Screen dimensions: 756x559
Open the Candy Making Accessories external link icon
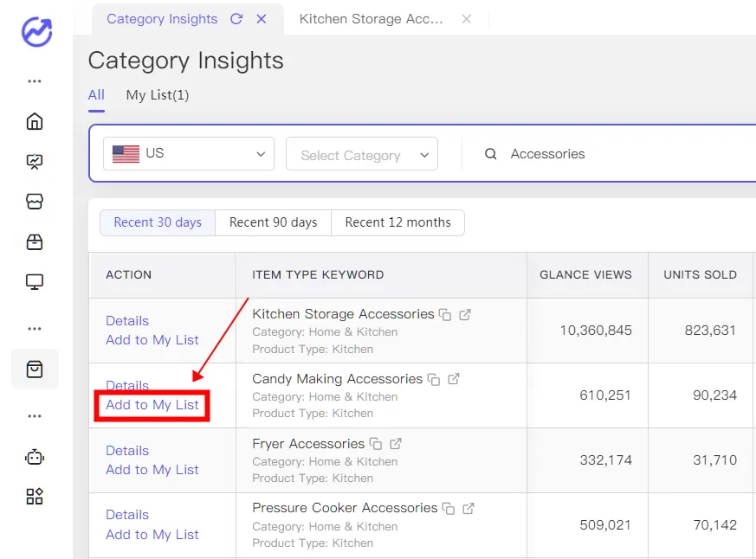(x=454, y=379)
